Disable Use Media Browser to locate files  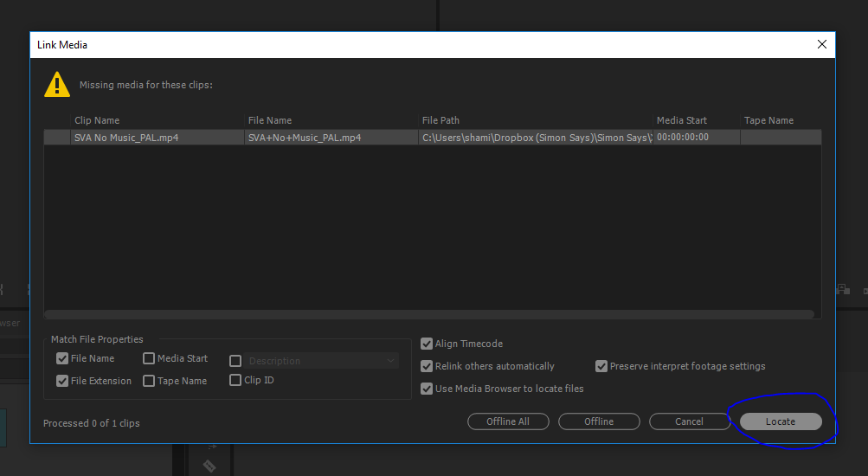pos(427,389)
